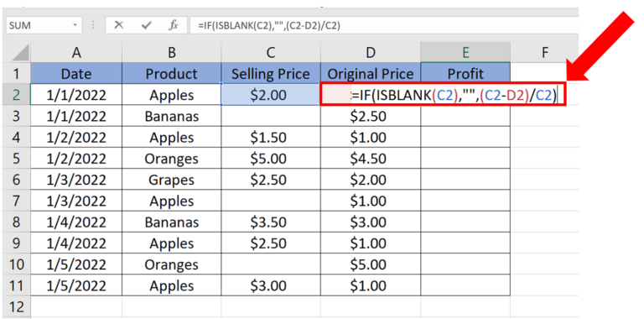Select the $5.00 cell in Selling Price
This screenshot has height=319, width=644.
click(x=271, y=159)
